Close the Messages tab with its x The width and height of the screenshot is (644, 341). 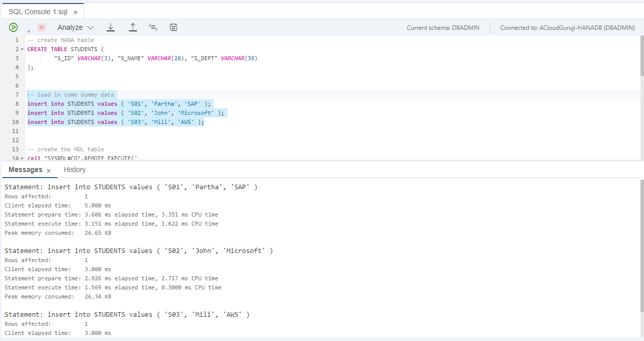[x=49, y=171]
